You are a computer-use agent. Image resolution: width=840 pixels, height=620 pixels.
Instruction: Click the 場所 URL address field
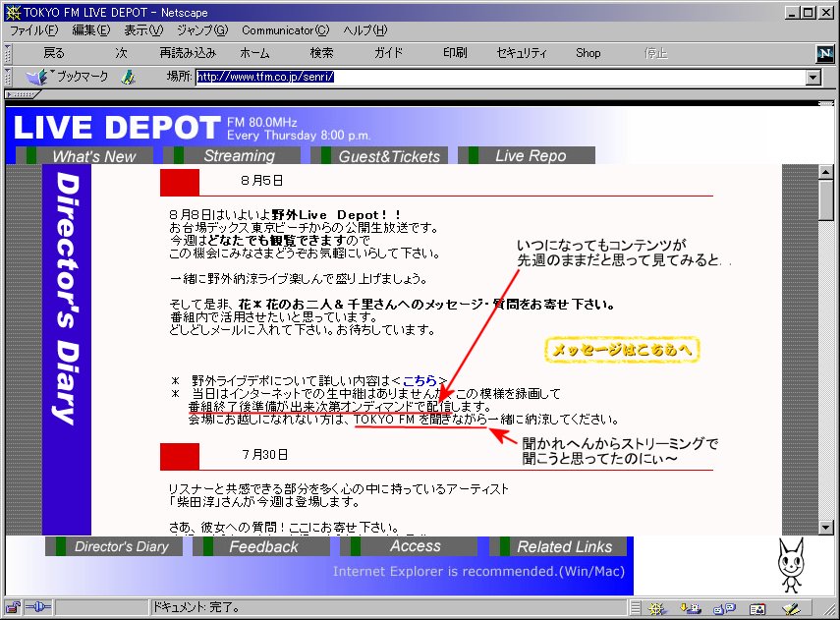(500, 78)
